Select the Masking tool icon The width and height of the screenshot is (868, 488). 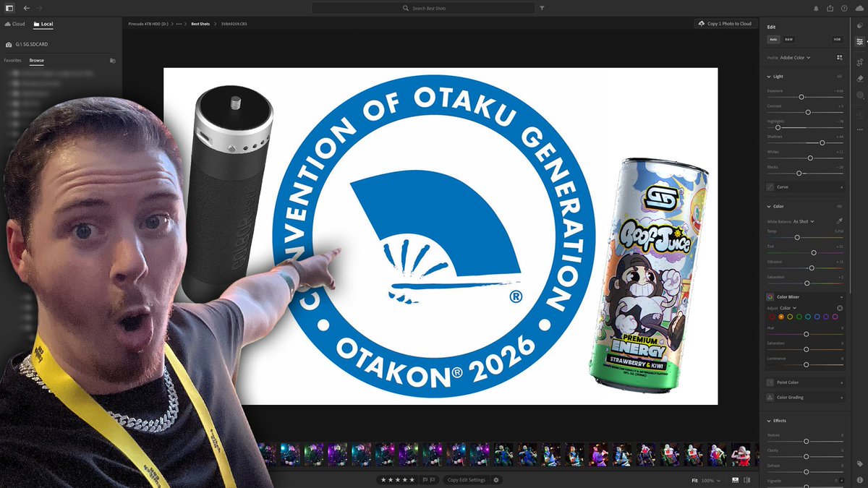859,95
